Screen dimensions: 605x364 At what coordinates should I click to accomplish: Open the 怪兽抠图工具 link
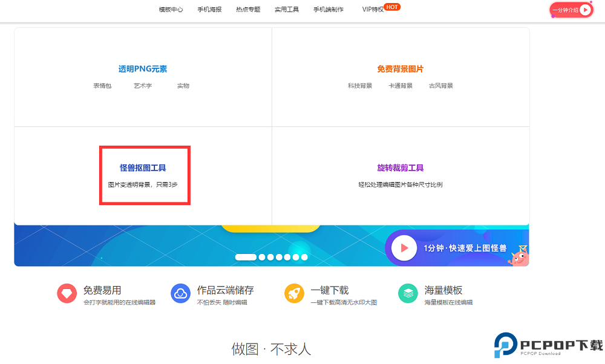pyautogui.click(x=143, y=168)
